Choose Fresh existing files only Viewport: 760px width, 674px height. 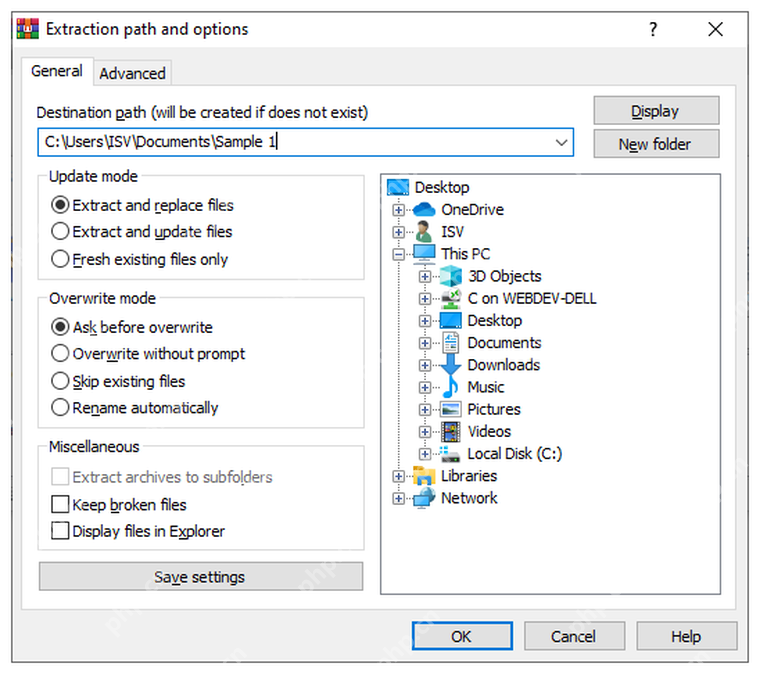pyautogui.click(x=140, y=259)
